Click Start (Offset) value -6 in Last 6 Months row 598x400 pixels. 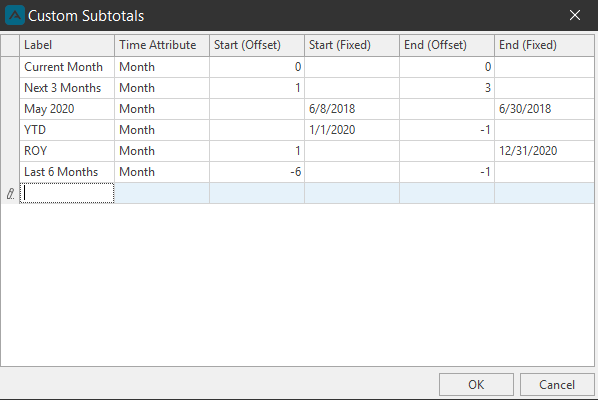pos(257,172)
